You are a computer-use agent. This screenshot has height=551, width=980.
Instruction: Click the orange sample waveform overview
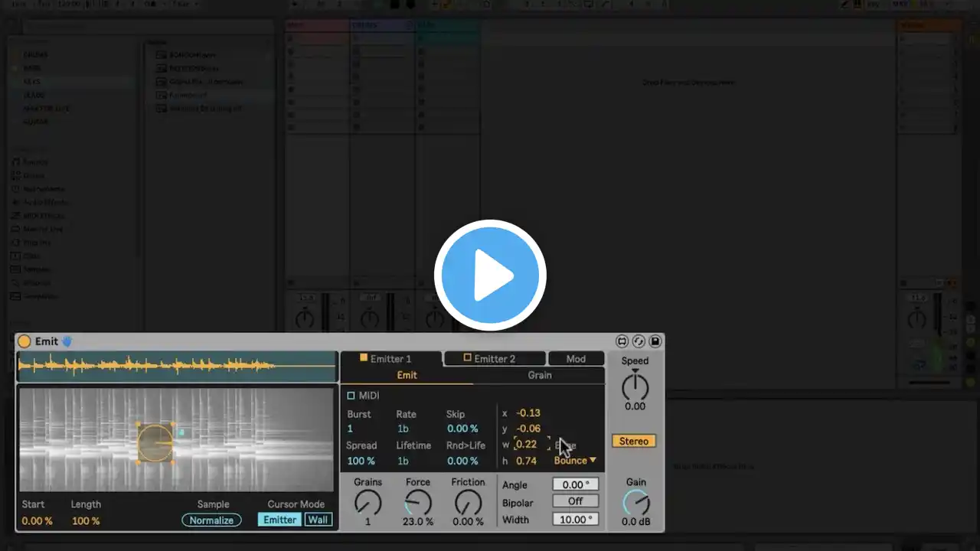pos(177,367)
